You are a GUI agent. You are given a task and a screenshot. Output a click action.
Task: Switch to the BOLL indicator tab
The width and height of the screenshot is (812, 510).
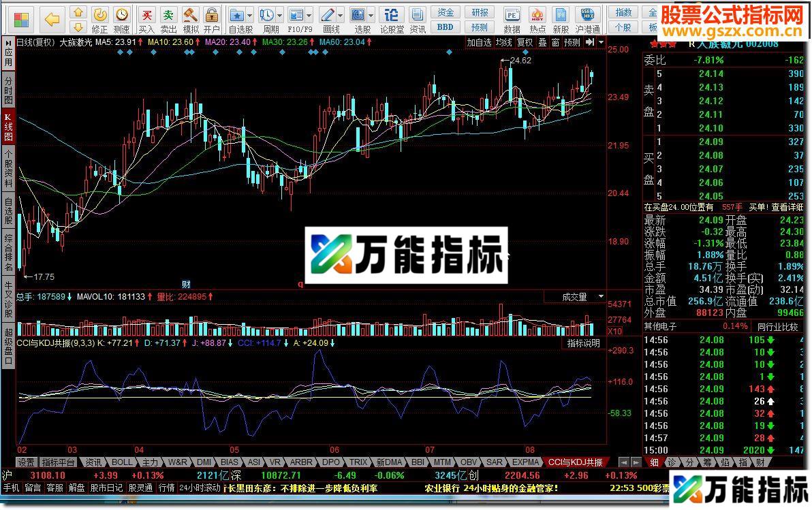[x=121, y=462]
